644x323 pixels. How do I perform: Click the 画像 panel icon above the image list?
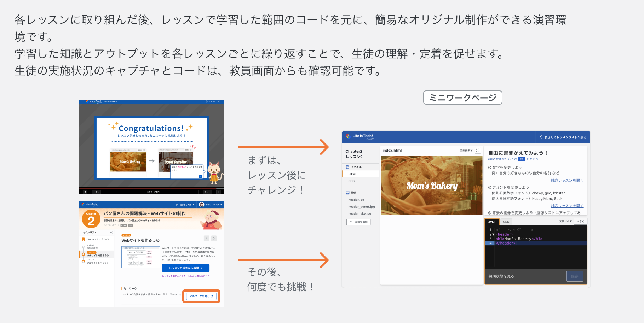pyautogui.click(x=347, y=192)
